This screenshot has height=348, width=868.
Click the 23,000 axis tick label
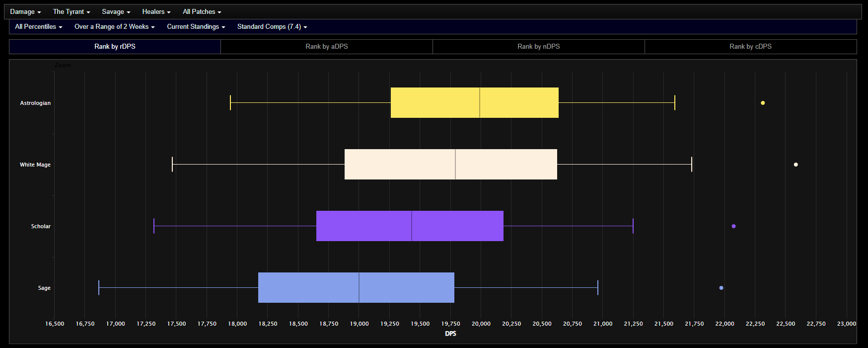(x=847, y=324)
